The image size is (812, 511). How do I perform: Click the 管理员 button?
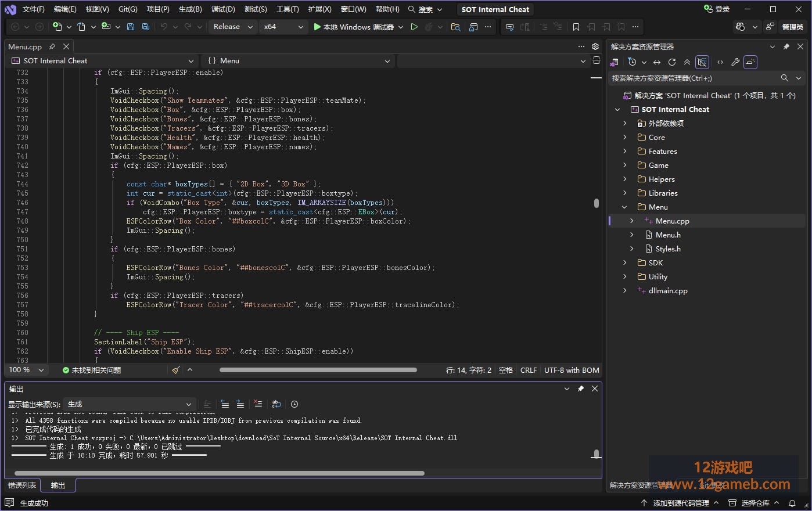click(x=793, y=27)
